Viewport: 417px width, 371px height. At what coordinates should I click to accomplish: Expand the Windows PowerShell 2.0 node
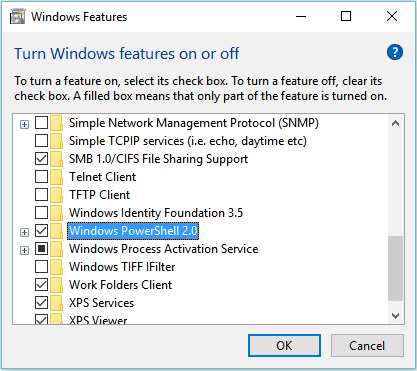pos(24,232)
